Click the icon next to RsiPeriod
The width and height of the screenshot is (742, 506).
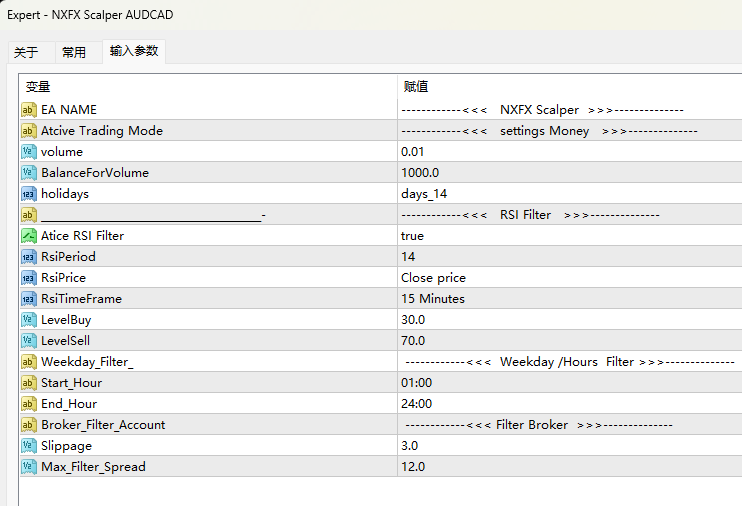29,257
